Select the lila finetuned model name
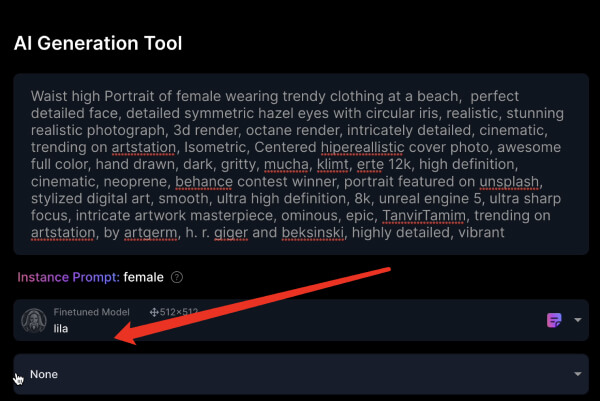Viewport: 600px width, 402px height. click(62, 328)
